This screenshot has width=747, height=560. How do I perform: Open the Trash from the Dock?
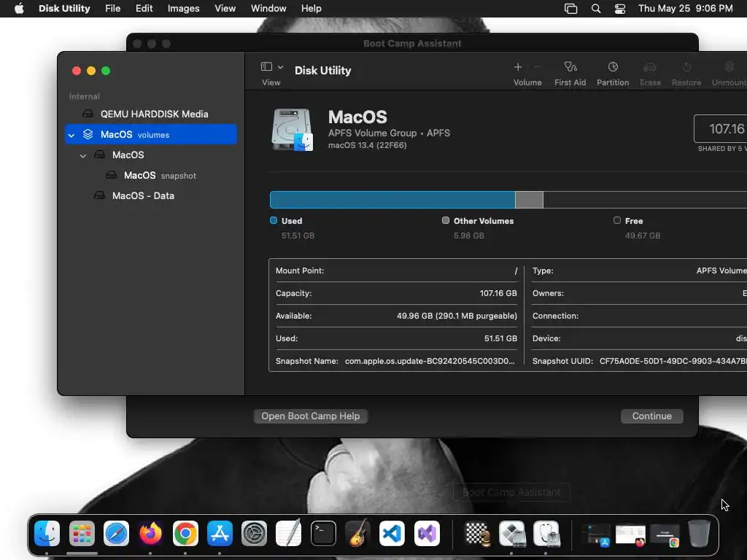[x=698, y=533]
